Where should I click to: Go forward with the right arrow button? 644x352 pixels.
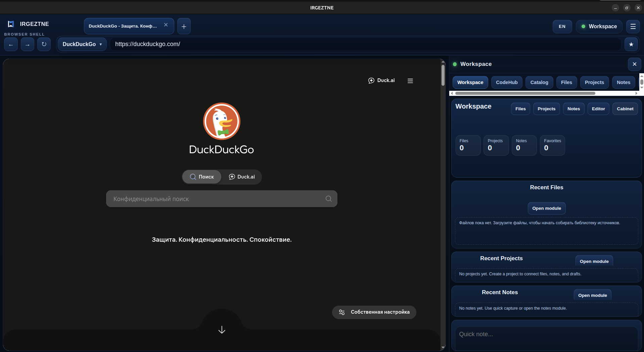coord(28,44)
